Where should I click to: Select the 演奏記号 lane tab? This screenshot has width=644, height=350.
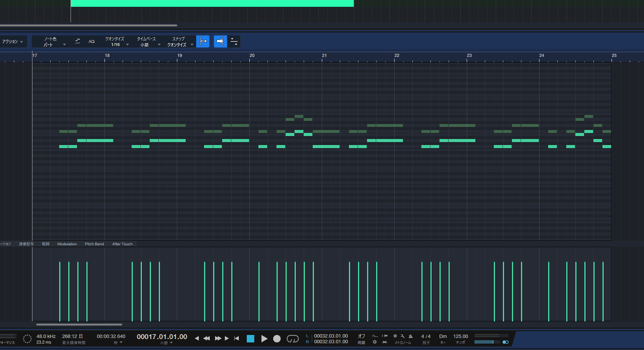point(26,244)
